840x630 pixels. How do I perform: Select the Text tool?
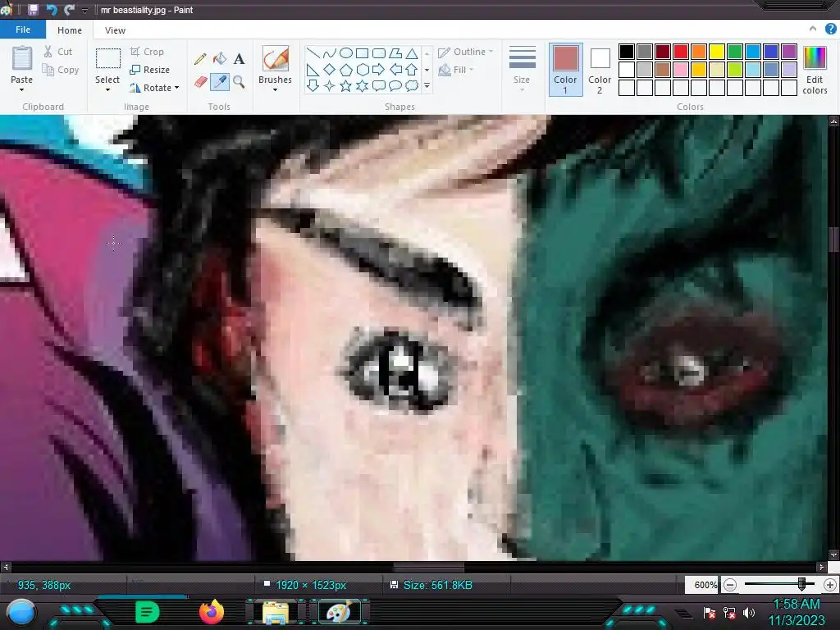(x=239, y=58)
